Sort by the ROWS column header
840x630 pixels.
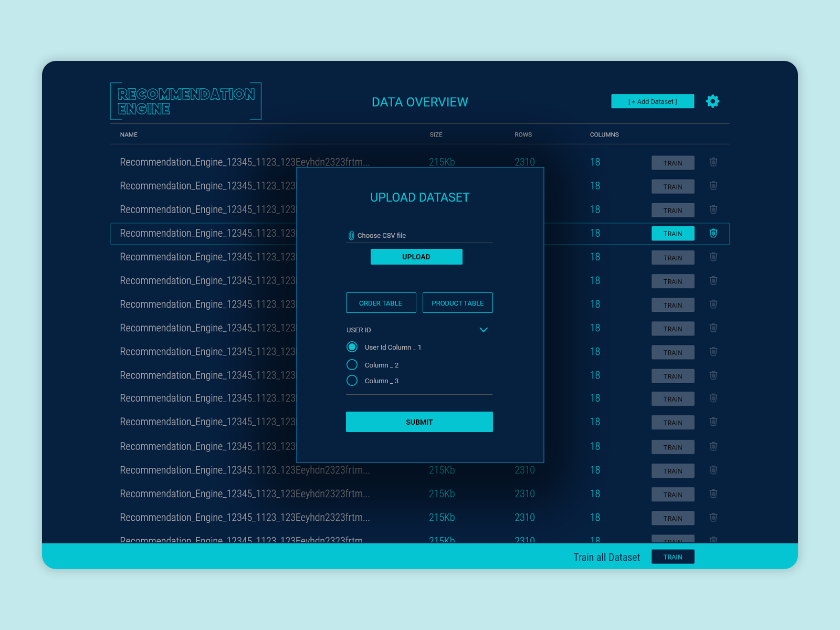[523, 135]
